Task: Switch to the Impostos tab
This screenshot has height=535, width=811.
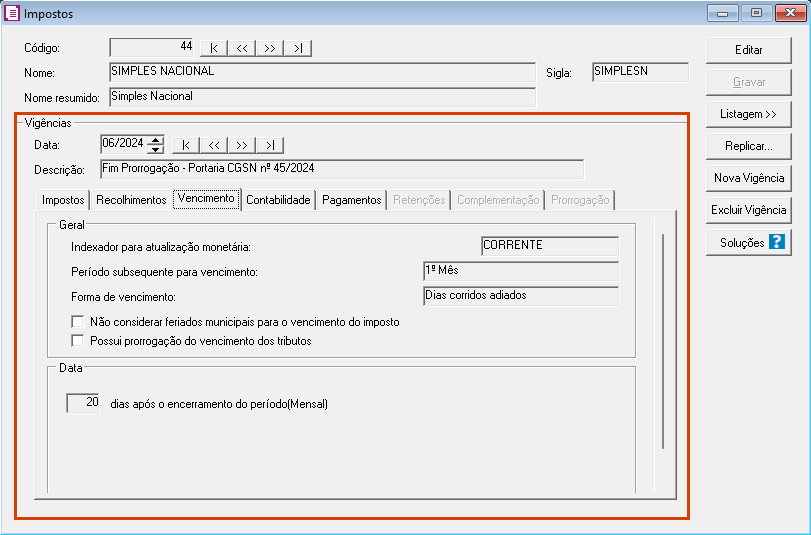Action: pyautogui.click(x=63, y=200)
